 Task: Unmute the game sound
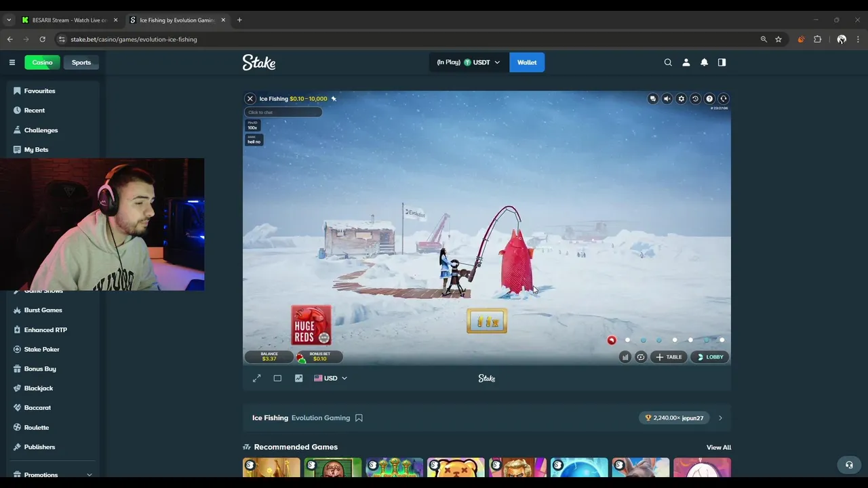pos(667,99)
